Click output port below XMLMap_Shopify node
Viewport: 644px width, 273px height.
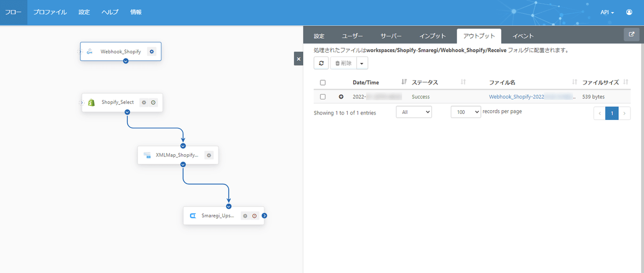click(183, 164)
